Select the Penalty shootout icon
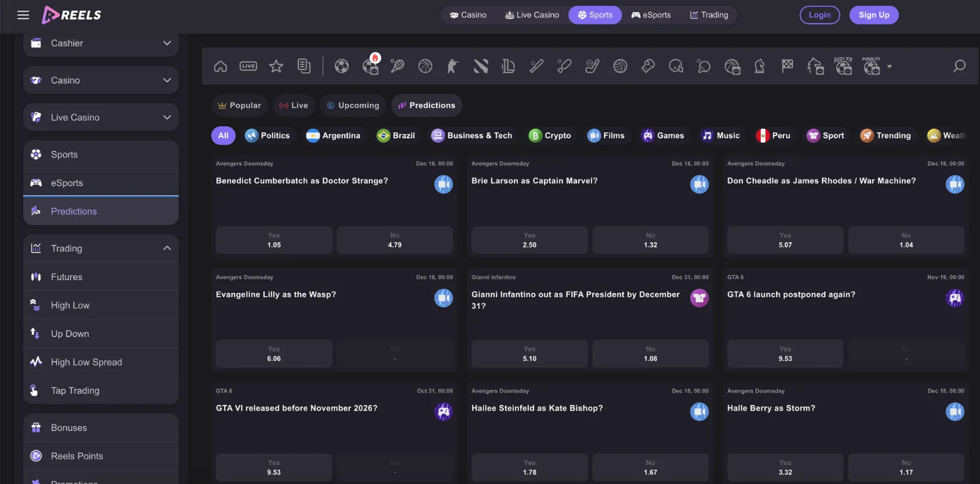The height and width of the screenshot is (484, 980). [x=871, y=66]
